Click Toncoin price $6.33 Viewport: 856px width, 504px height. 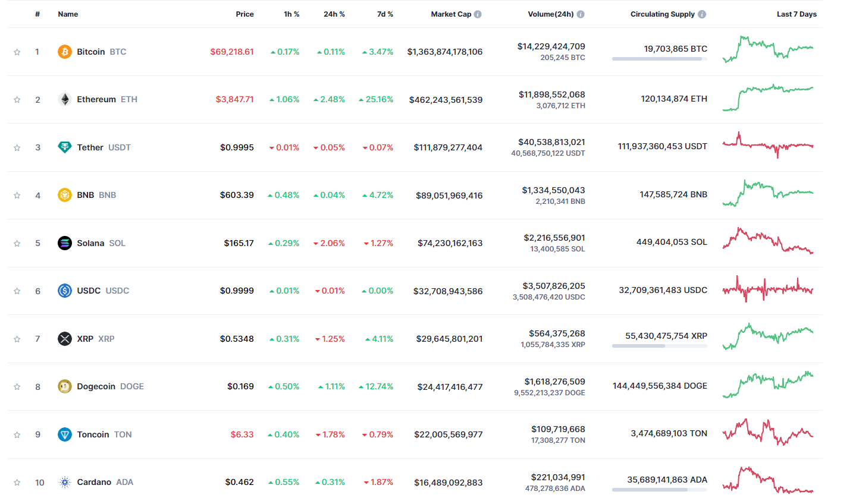pyautogui.click(x=242, y=434)
